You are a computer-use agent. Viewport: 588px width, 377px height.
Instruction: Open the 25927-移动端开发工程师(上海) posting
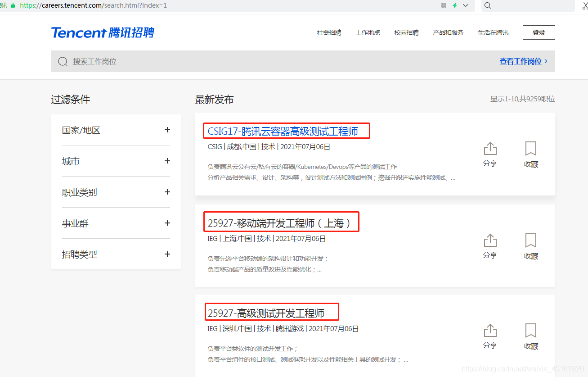279,223
